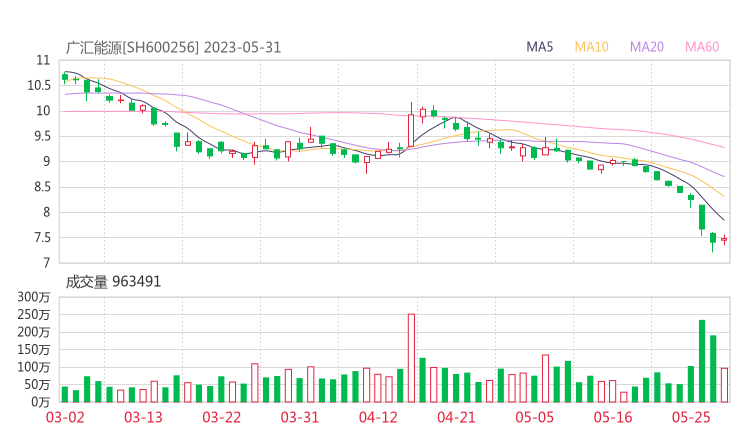Select the 04-12 date label

click(x=378, y=417)
